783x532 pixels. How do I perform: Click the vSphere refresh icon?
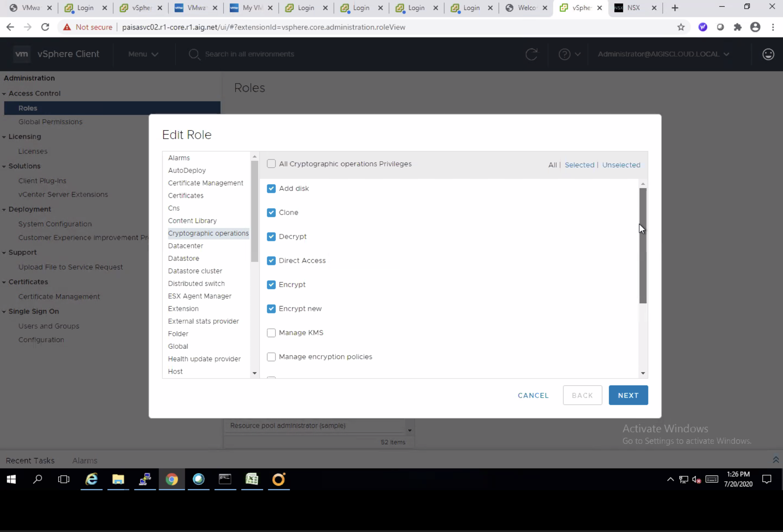tap(531, 54)
